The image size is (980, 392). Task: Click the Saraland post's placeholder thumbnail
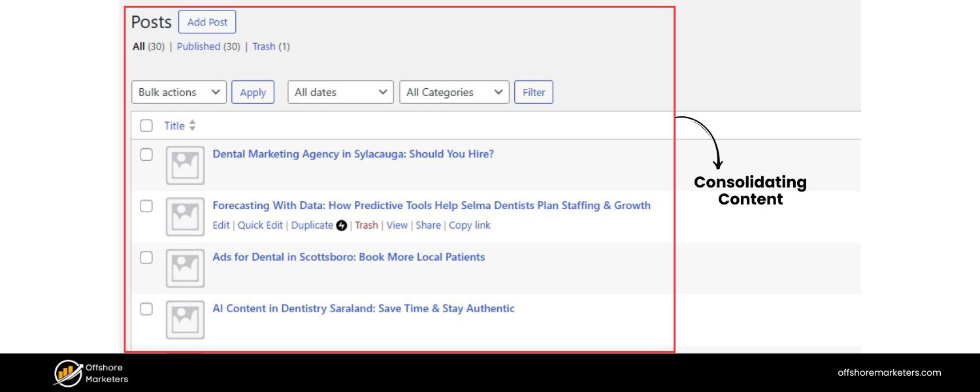pos(185,320)
